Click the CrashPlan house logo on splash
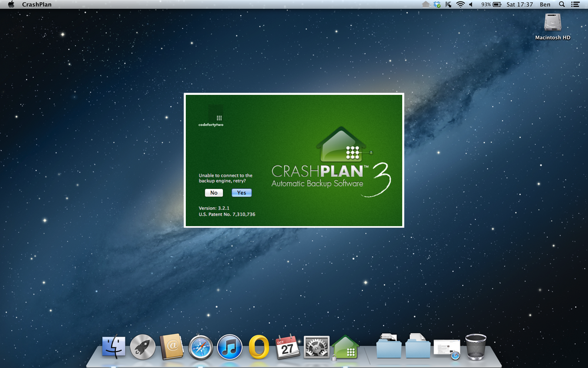 [345, 145]
